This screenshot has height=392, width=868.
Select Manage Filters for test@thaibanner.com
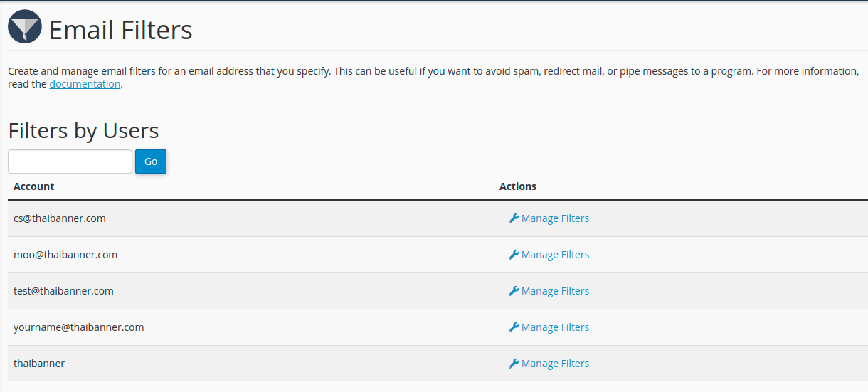[555, 291]
